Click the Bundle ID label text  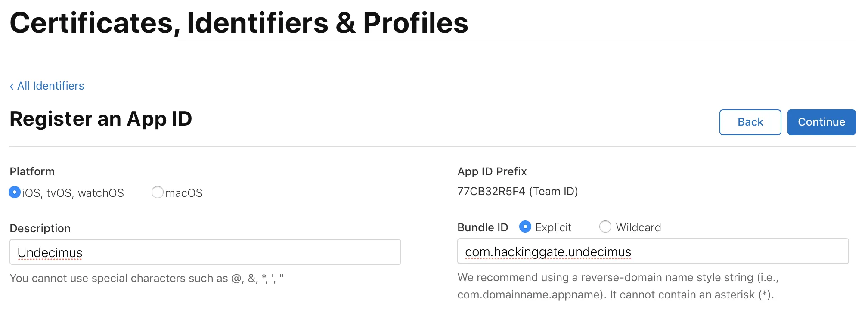[483, 227]
